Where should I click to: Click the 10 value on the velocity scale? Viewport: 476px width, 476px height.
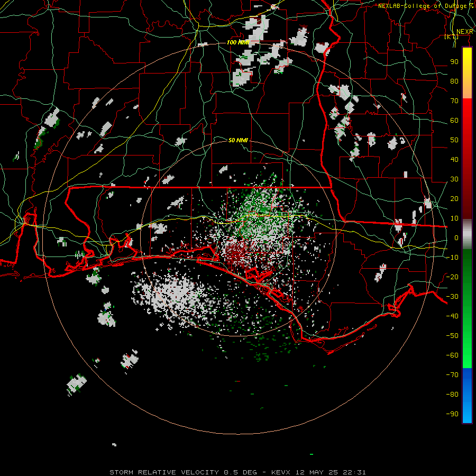click(454, 218)
